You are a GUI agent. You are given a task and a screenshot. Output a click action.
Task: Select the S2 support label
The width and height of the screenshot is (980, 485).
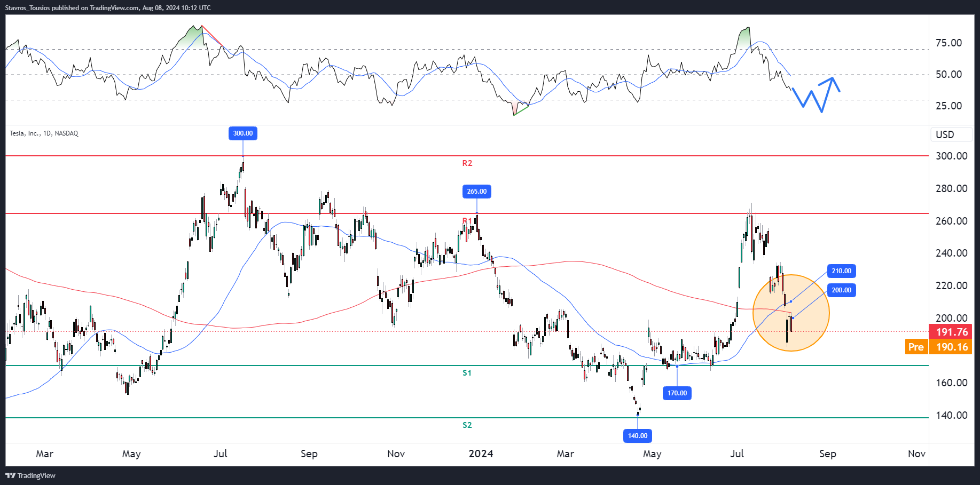pyautogui.click(x=467, y=425)
